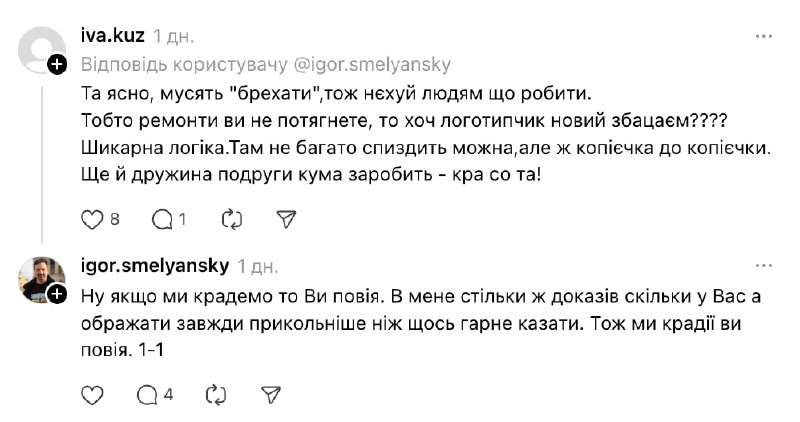Click the @igor.smelyansky mention link
Viewport: 800px width, 422px height.
pyautogui.click(x=372, y=65)
